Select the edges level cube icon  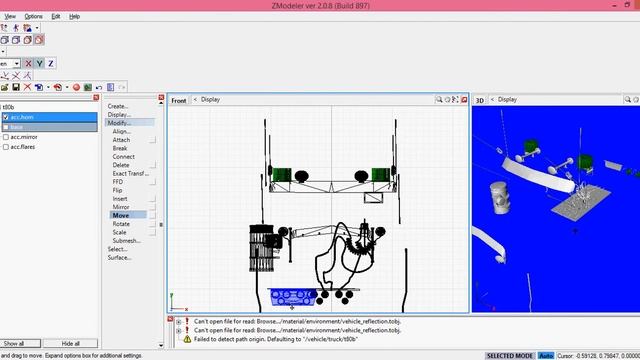pos(16,40)
